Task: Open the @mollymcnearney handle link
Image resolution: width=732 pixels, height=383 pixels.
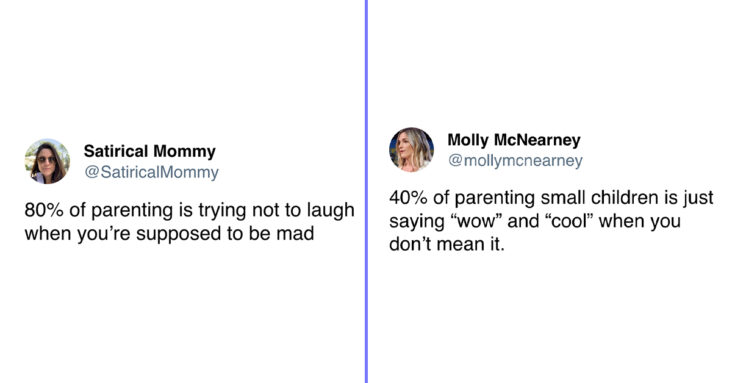Action: [515, 161]
